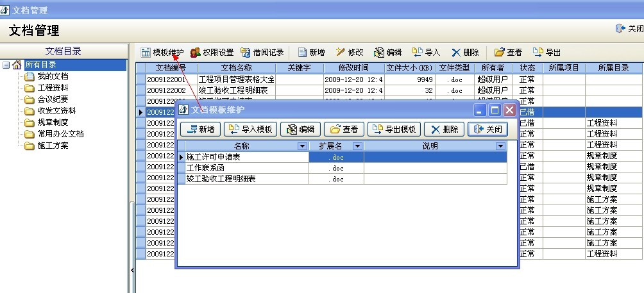
Task: Open 扩展名 column filter dropdown
Action: point(358,146)
